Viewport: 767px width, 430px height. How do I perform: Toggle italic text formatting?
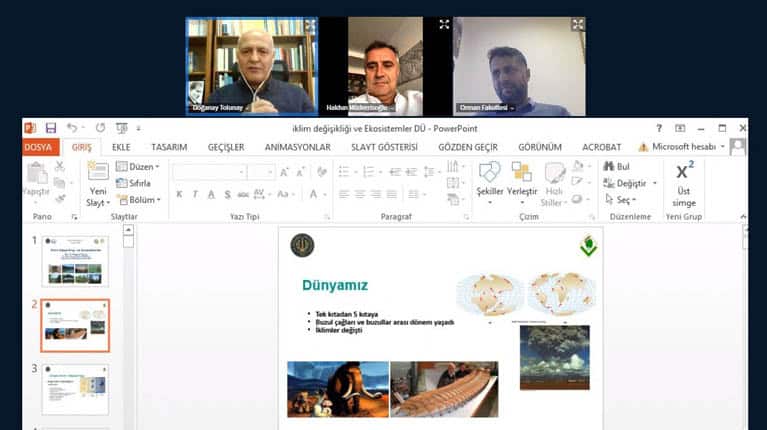pyautogui.click(x=196, y=194)
